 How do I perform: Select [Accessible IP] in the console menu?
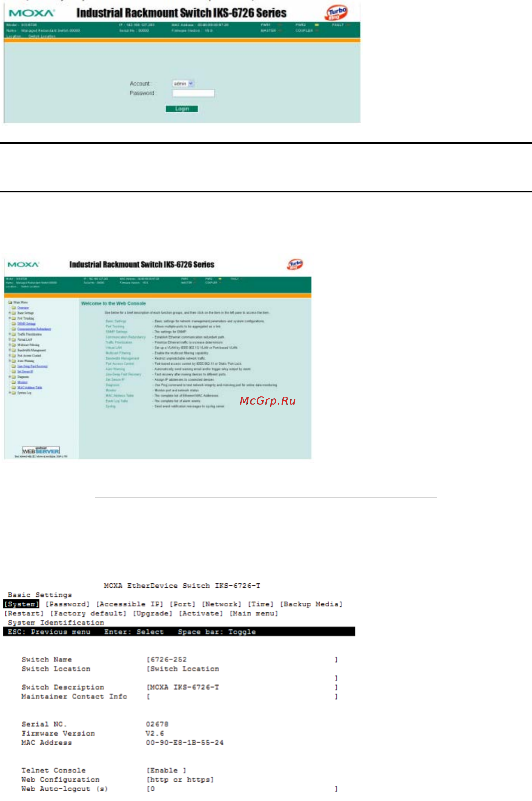tap(129, 604)
